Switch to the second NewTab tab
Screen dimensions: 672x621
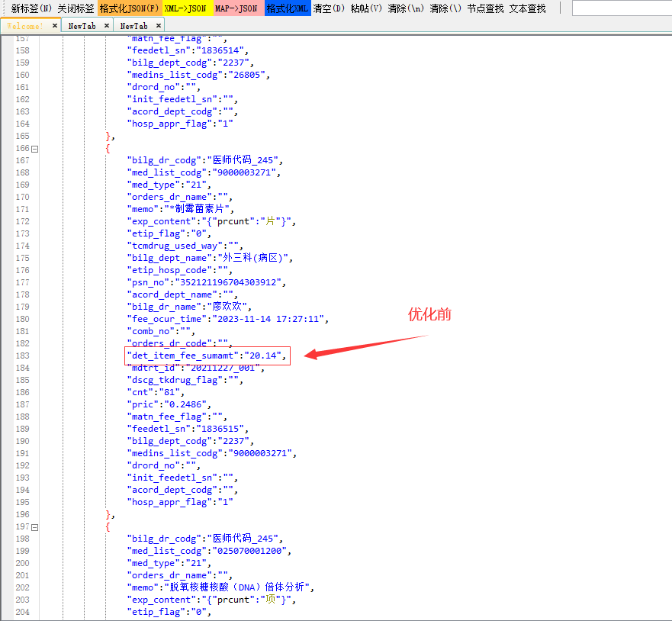133,26
